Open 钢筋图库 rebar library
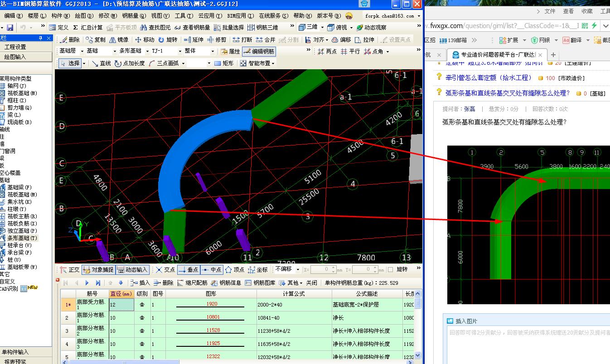The width and height of the screenshot is (610, 364). point(260,283)
